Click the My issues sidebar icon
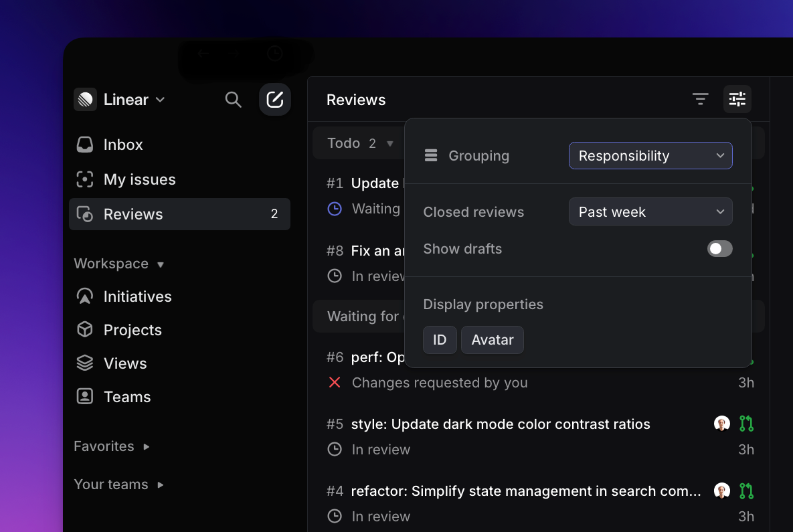 click(85, 179)
